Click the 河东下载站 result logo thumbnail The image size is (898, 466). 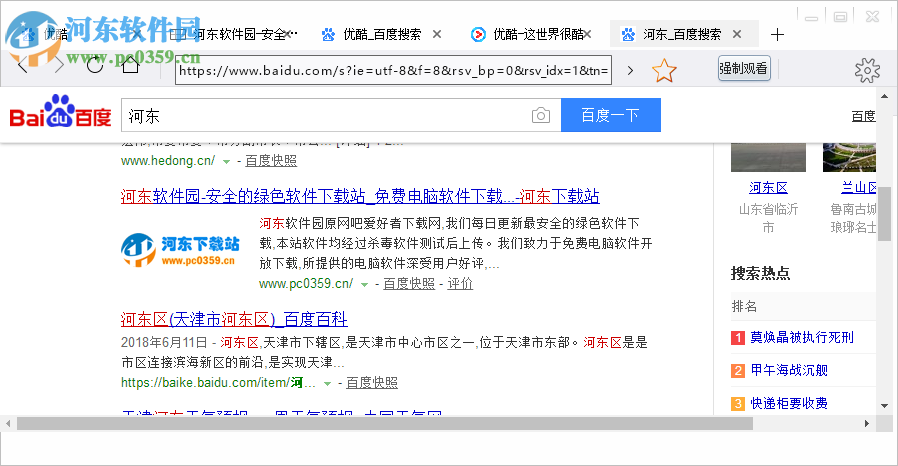point(180,250)
